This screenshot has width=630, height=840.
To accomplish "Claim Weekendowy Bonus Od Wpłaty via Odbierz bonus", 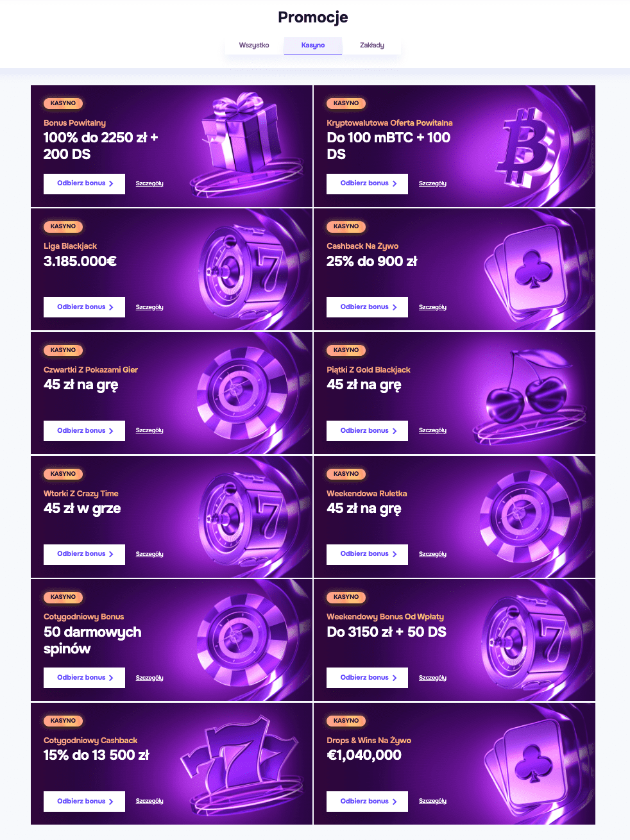I will (367, 678).
